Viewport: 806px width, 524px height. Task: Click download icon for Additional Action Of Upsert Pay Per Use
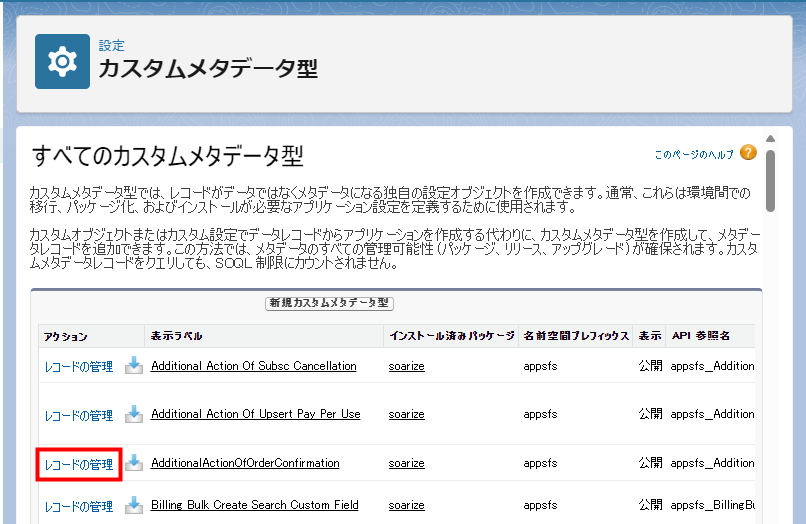tap(134, 414)
